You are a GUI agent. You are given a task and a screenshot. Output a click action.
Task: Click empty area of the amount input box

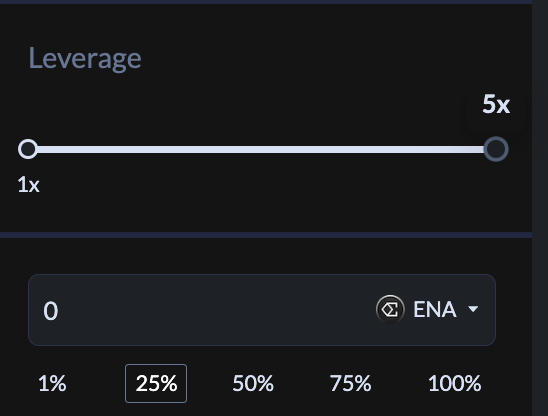(x=210, y=310)
